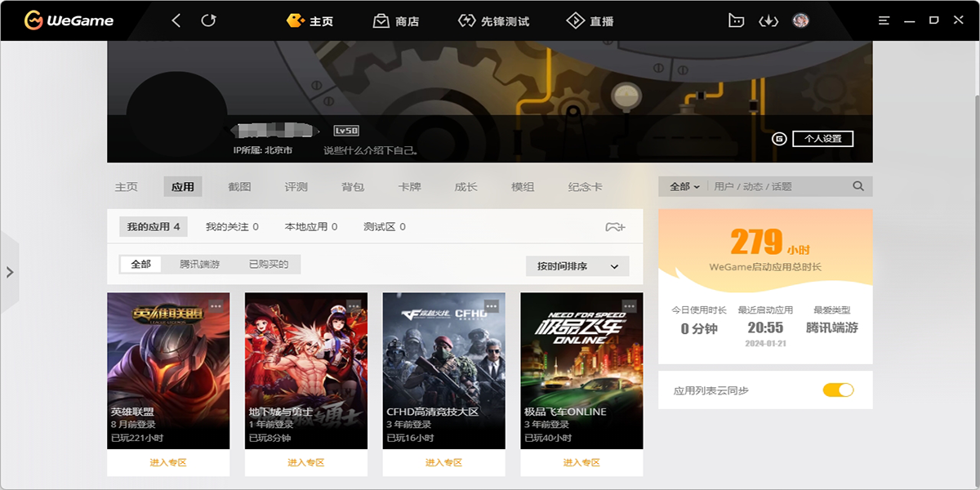Select the 我的关注 0 sub-tab
The width and height of the screenshot is (980, 490).
click(232, 227)
